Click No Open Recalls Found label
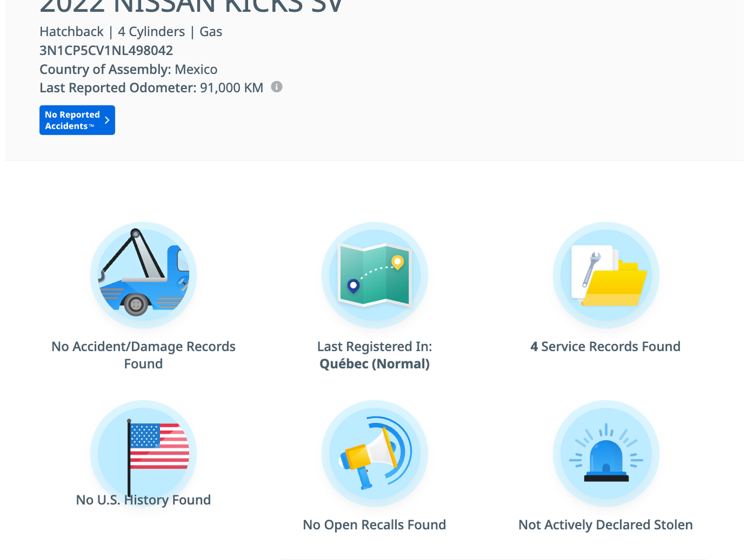Viewport: 747px width, 560px height. (x=375, y=525)
